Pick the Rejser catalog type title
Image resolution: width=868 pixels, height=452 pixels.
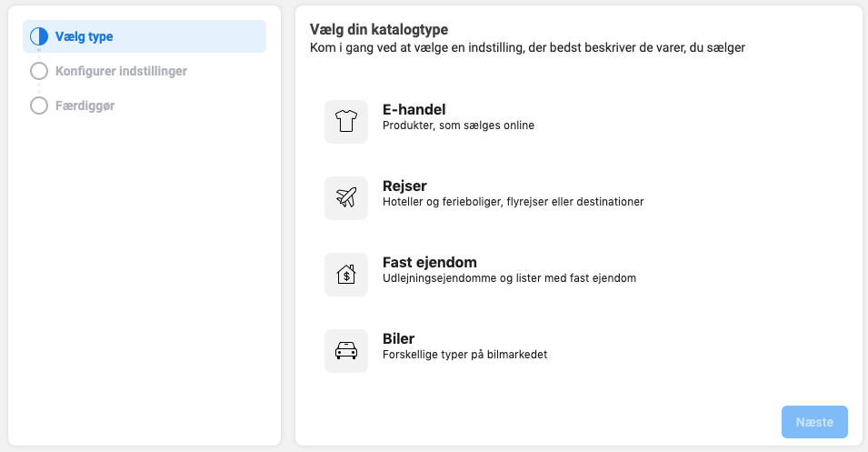(404, 186)
